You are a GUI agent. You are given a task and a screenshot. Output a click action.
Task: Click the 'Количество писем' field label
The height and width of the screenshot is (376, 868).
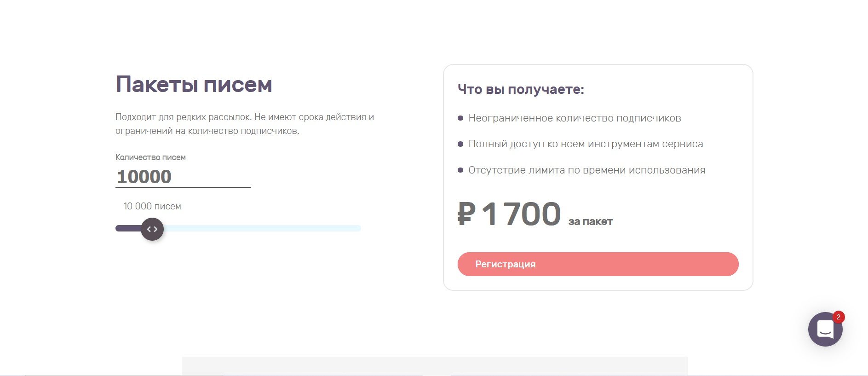tap(150, 157)
